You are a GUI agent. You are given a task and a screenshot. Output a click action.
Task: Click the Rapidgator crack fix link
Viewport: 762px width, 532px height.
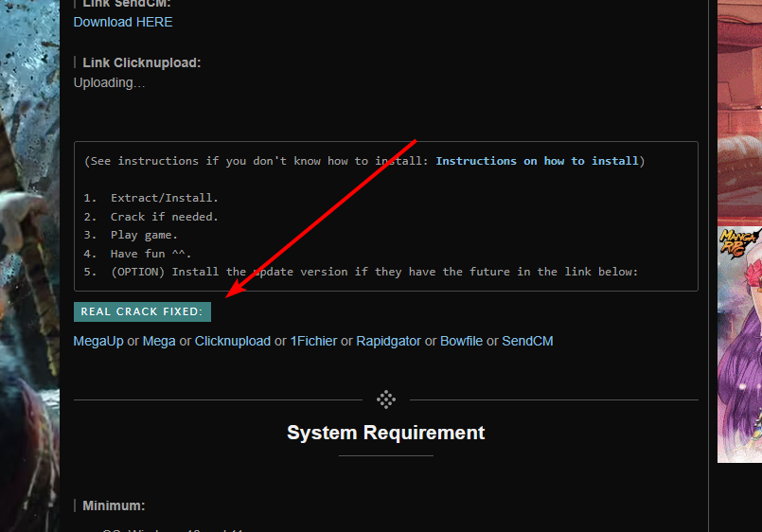(x=388, y=341)
